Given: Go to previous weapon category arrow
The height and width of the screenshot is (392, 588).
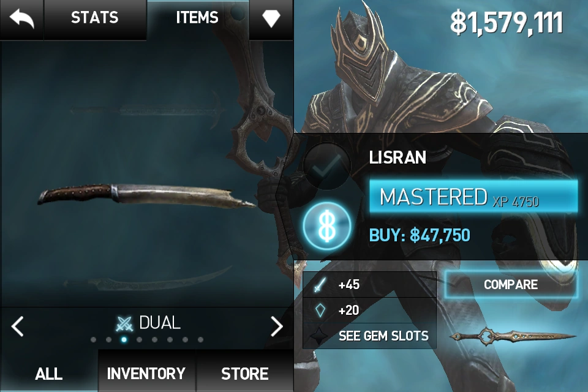Looking at the screenshot, I should click(18, 326).
